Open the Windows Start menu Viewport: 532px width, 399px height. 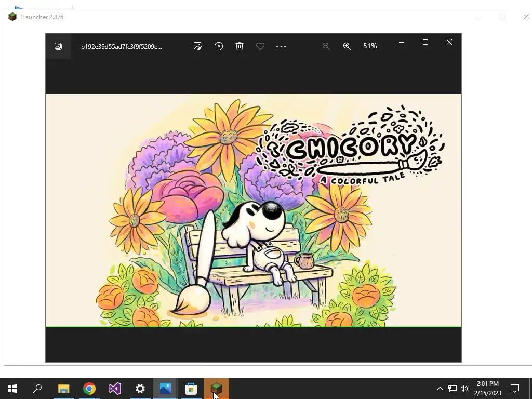[x=12, y=389]
